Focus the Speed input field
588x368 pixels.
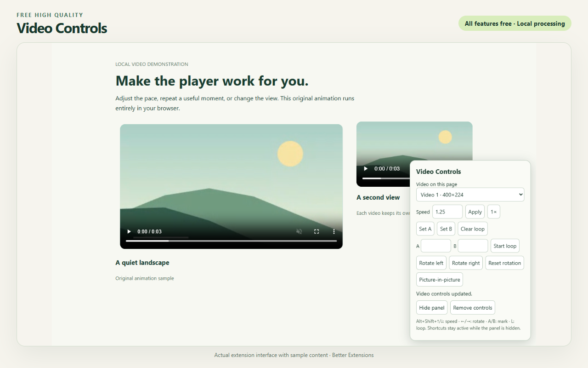(447, 212)
